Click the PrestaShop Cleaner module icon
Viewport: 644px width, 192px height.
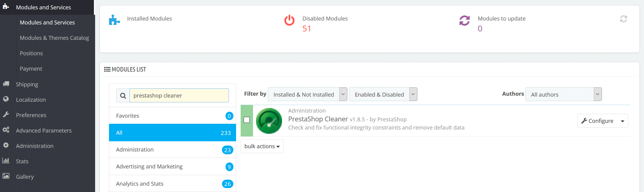pos(269,121)
